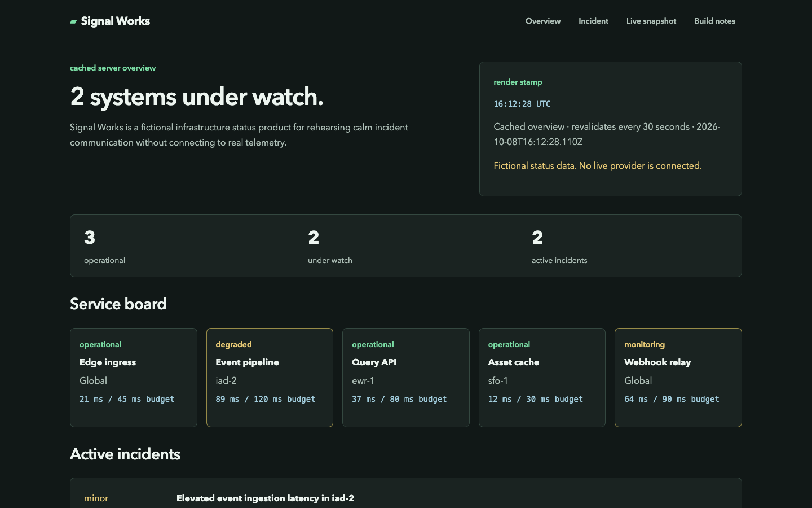Click the green Signal Works logo mark
812x508 pixels.
[x=73, y=21]
